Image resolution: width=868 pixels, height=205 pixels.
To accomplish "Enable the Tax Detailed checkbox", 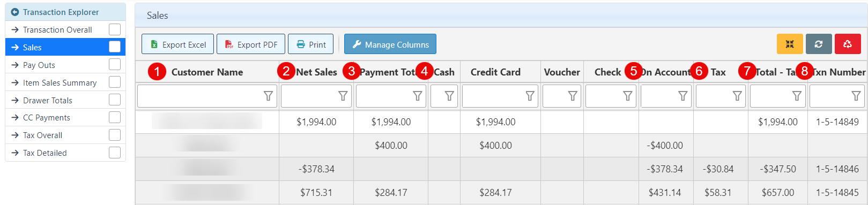I will pyautogui.click(x=115, y=153).
